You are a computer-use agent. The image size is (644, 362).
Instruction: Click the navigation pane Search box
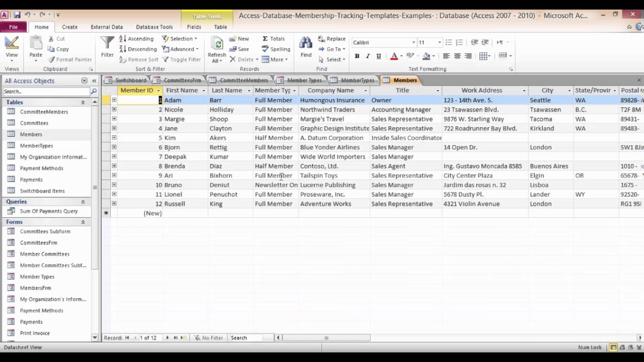tap(46, 92)
